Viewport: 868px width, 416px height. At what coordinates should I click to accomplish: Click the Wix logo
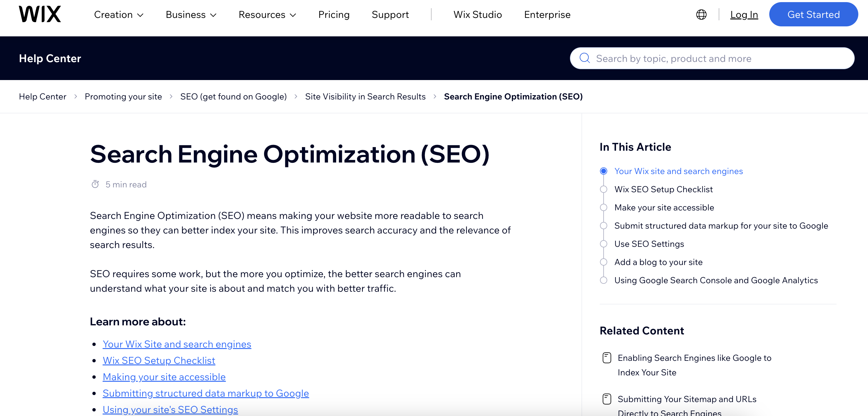(40, 14)
